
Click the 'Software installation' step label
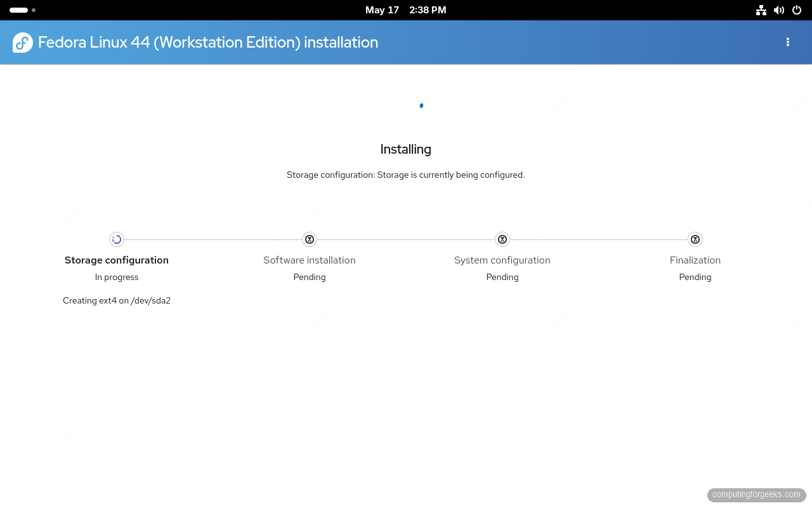[310, 260]
